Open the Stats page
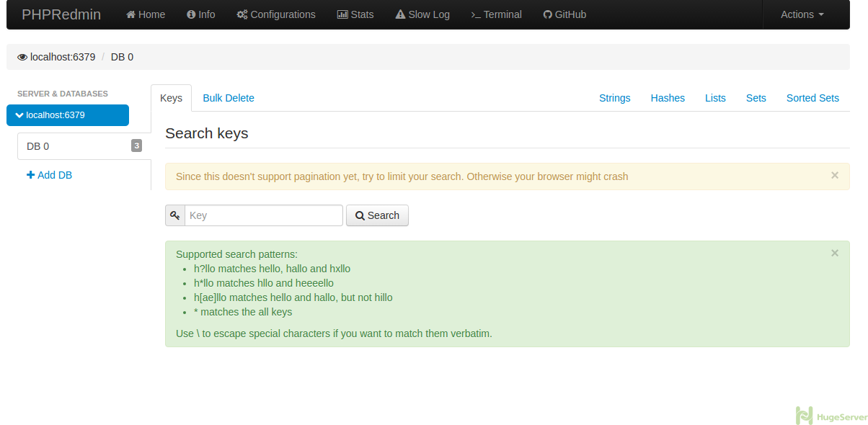The image size is (868, 425). point(355,14)
